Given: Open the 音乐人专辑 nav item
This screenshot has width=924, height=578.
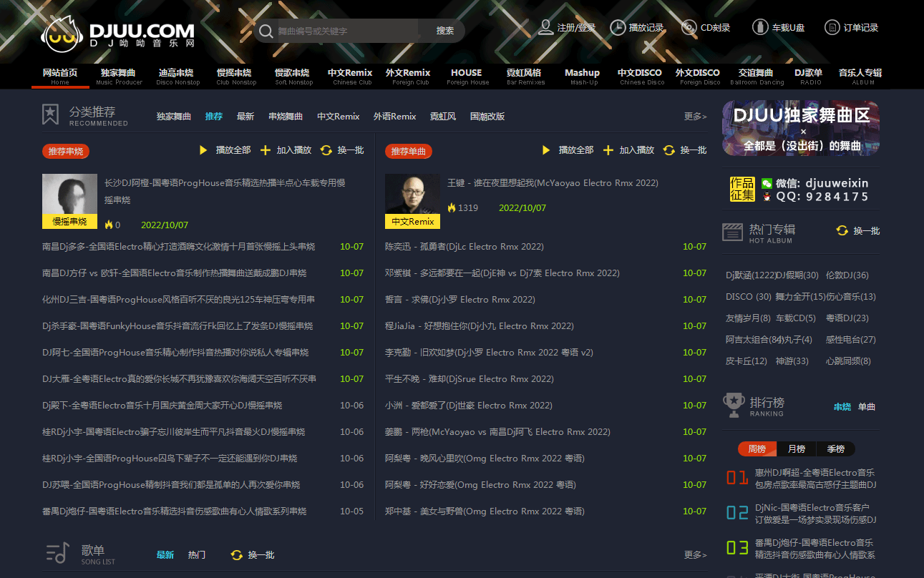Looking at the screenshot, I should 860,77.
